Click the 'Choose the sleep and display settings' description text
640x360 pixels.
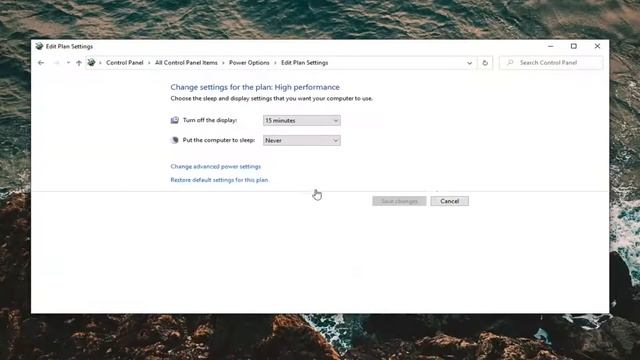271,98
